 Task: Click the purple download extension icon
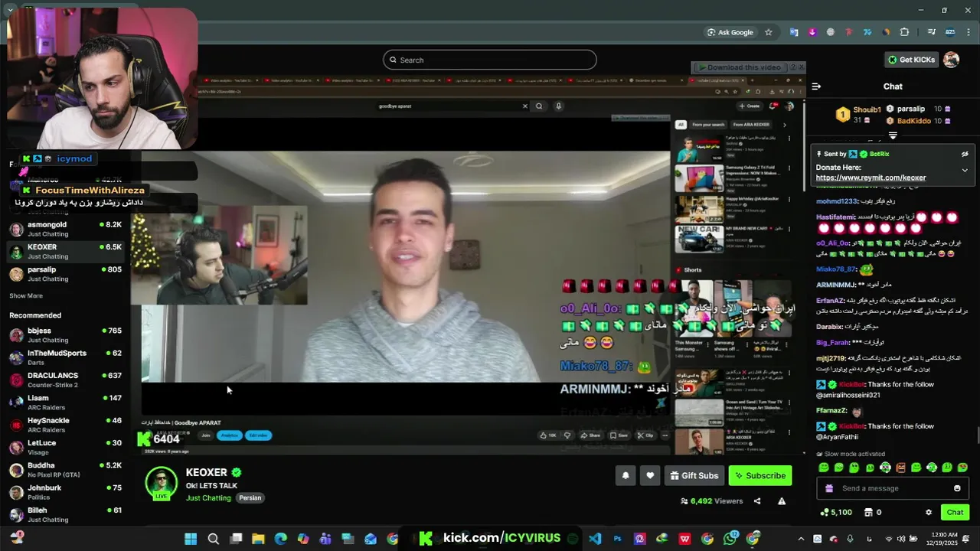(812, 32)
